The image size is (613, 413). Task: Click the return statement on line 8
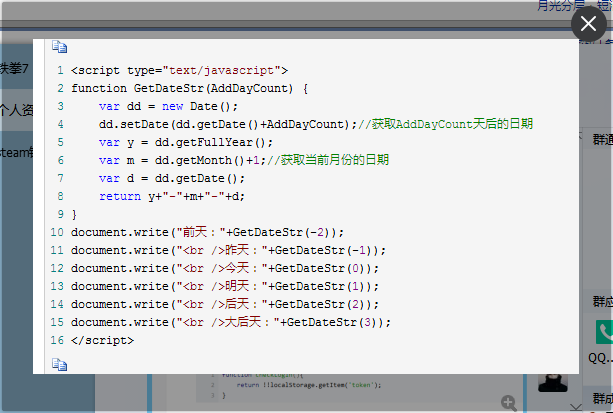[x=172, y=196]
